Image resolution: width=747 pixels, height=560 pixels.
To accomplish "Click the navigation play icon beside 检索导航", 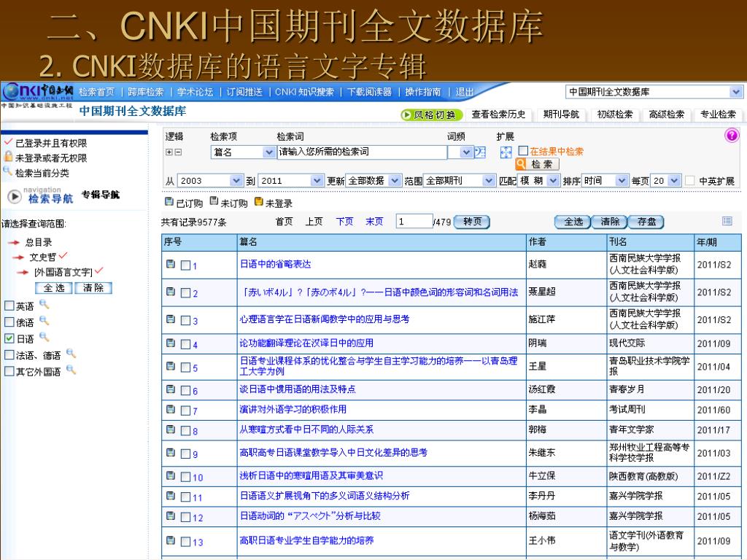I will coord(15,196).
